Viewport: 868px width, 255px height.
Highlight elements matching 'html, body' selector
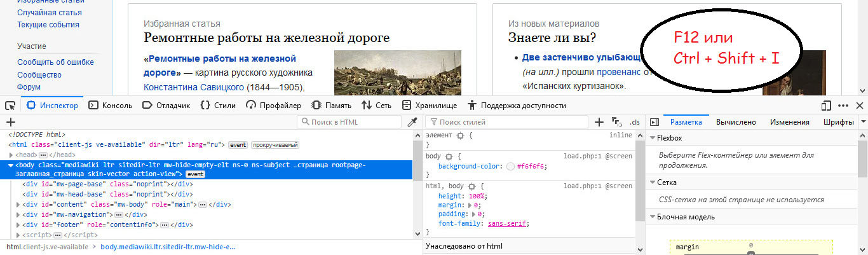471,186
